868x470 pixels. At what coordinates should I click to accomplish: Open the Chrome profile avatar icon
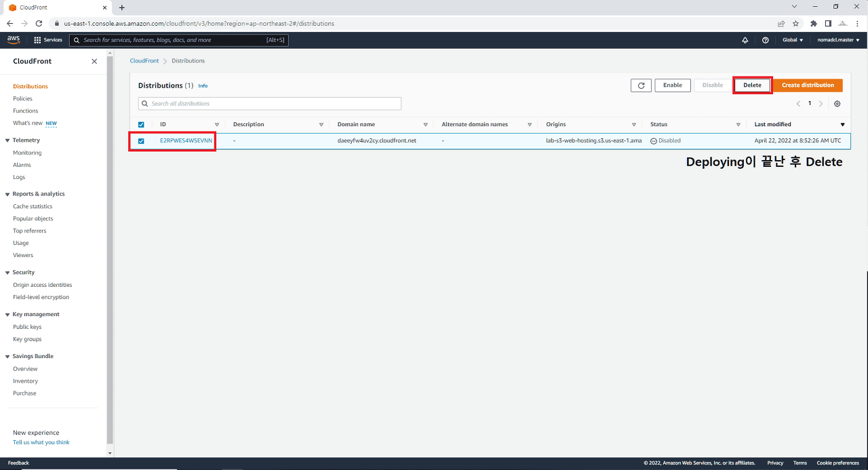[843, 23]
